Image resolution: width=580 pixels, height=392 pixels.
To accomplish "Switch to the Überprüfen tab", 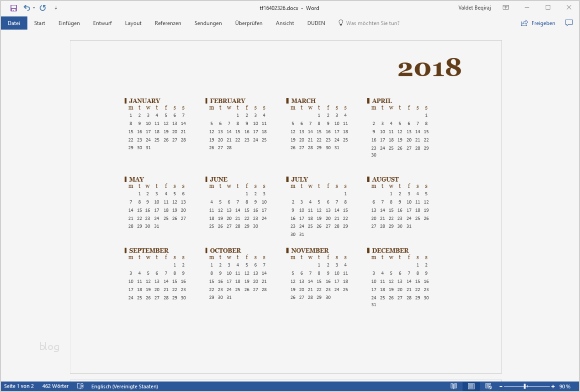I will [249, 23].
